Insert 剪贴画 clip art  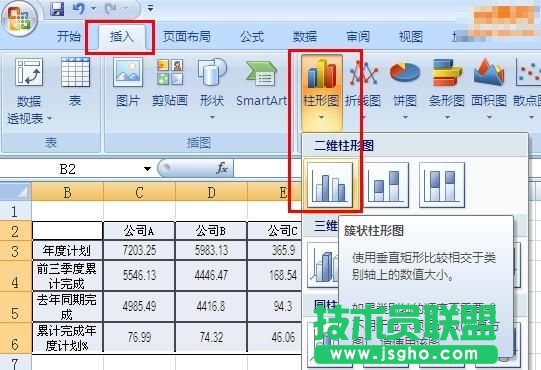(x=170, y=82)
